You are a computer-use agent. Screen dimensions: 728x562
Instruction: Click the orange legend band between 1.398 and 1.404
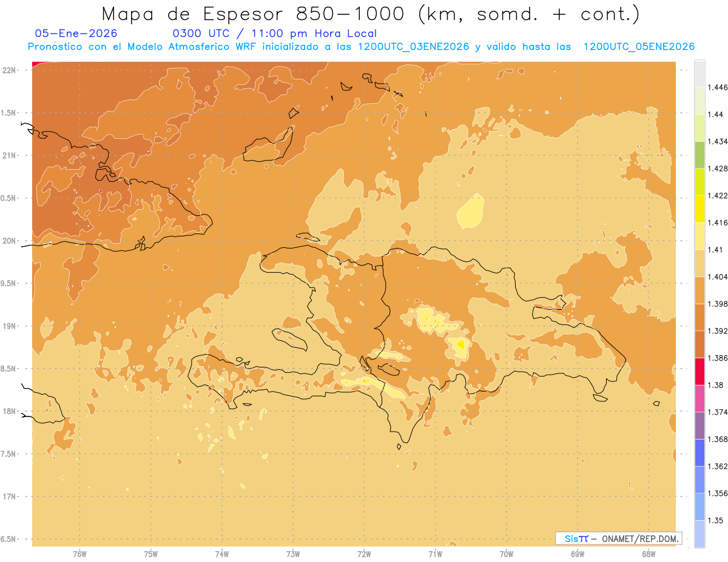pyautogui.click(x=699, y=290)
